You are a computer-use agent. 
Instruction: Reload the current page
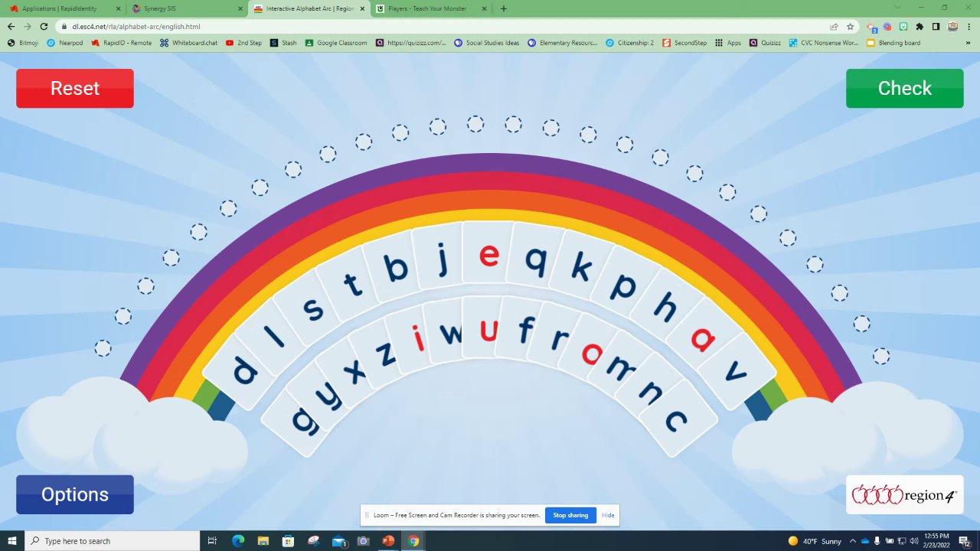[x=44, y=26]
